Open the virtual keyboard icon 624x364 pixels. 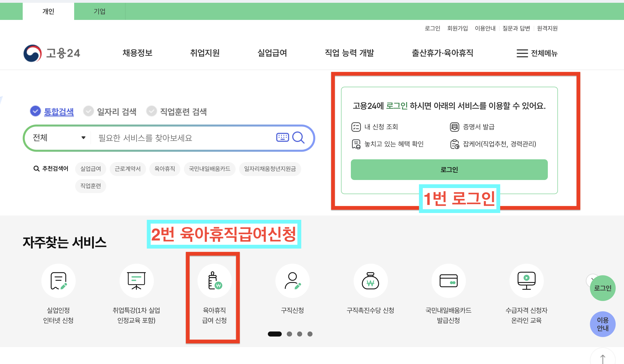pos(282,137)
